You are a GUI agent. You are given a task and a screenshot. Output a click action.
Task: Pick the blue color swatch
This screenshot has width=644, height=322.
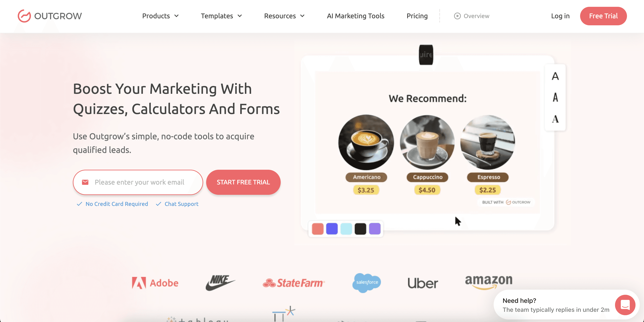(332, 229)
